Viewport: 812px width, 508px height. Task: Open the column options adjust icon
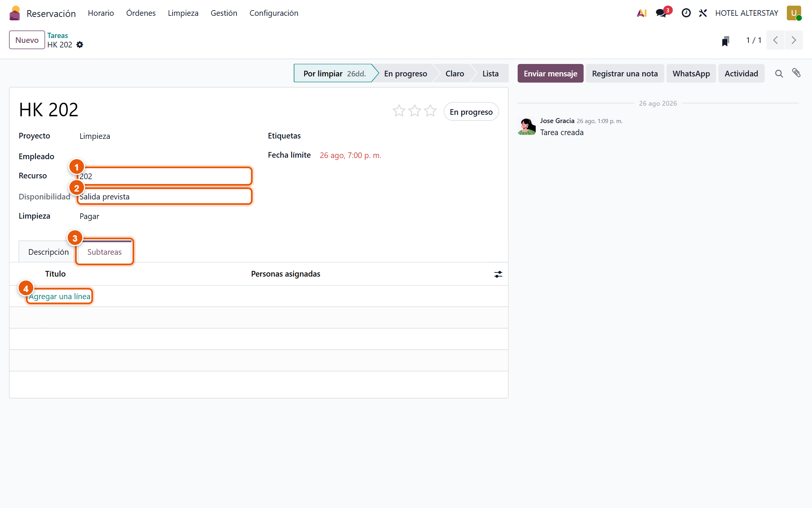click(x=498, y=274)
